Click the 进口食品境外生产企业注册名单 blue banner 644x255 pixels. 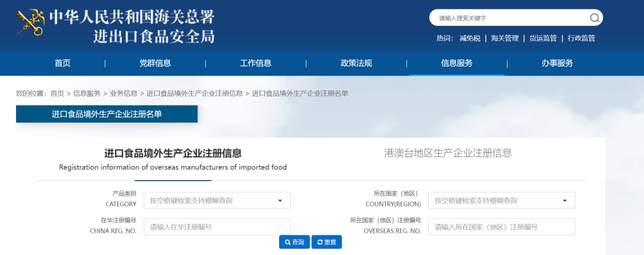[x=107, y=114]
